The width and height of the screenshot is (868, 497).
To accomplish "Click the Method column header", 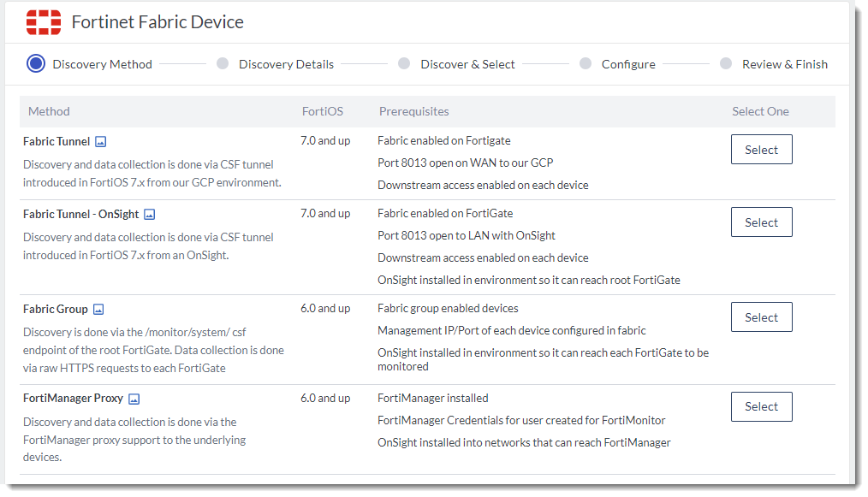I will click(x=49, y=111).
